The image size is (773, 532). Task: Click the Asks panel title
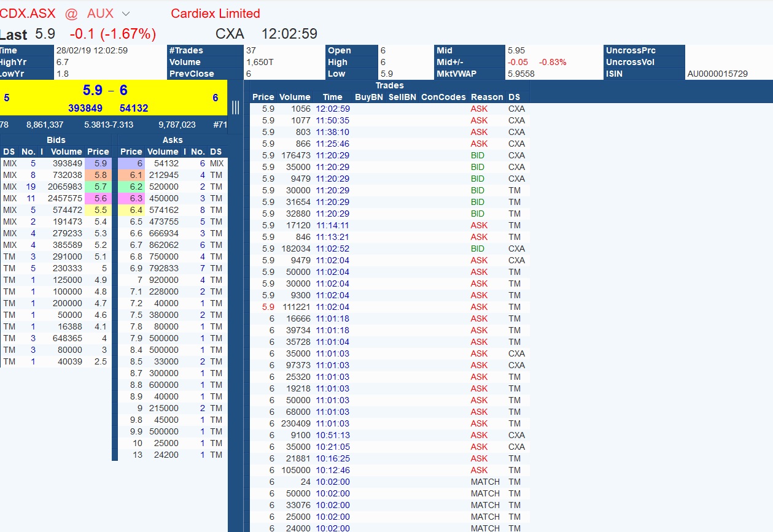(173, 140)
